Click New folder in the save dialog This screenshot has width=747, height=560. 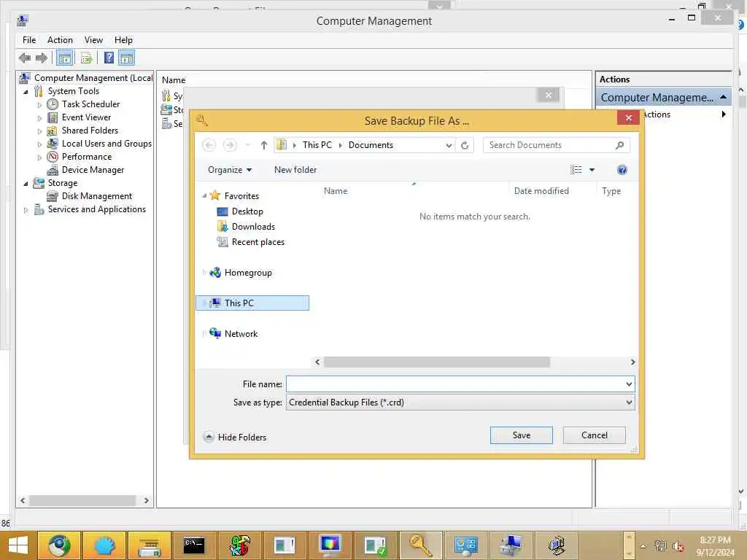pos(295,169)
